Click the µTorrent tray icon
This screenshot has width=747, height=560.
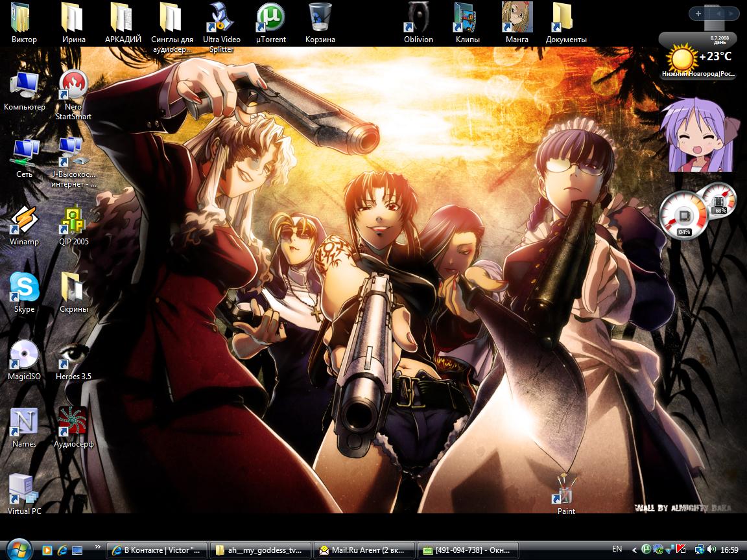coord(646,550)
